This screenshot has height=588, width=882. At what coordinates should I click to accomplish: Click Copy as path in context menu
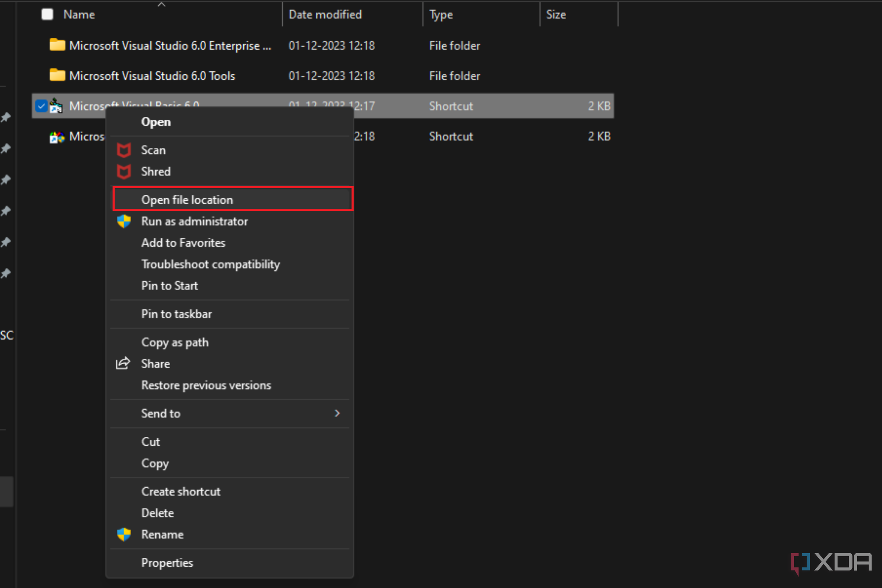click(x=174, y=342)
